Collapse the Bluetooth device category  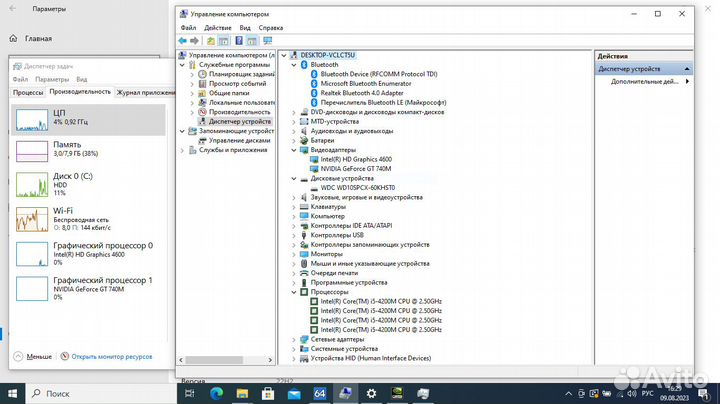click(294, 65)
